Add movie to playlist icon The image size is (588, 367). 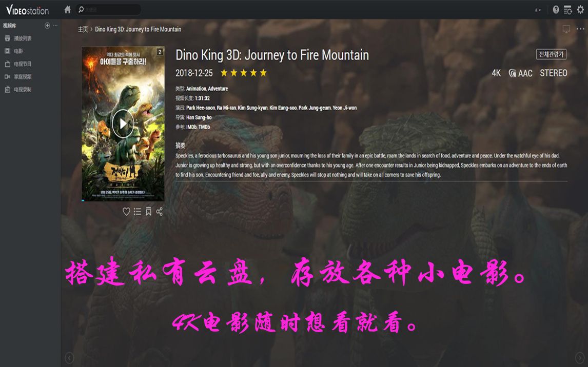tap(138, 212)
